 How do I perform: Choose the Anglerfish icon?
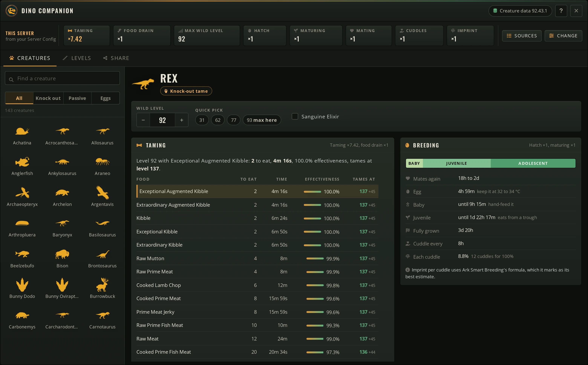[22, 162]
